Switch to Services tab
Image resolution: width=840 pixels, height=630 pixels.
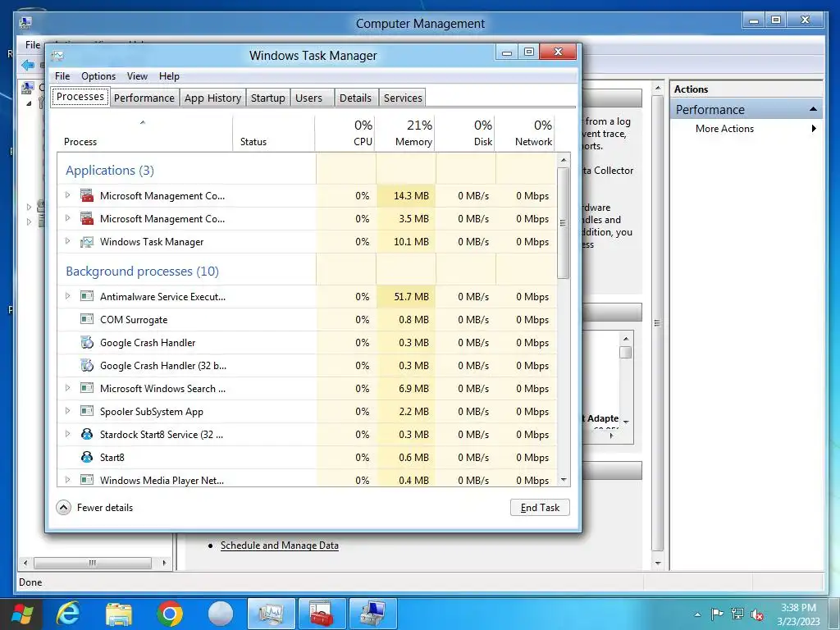point(403,98)
